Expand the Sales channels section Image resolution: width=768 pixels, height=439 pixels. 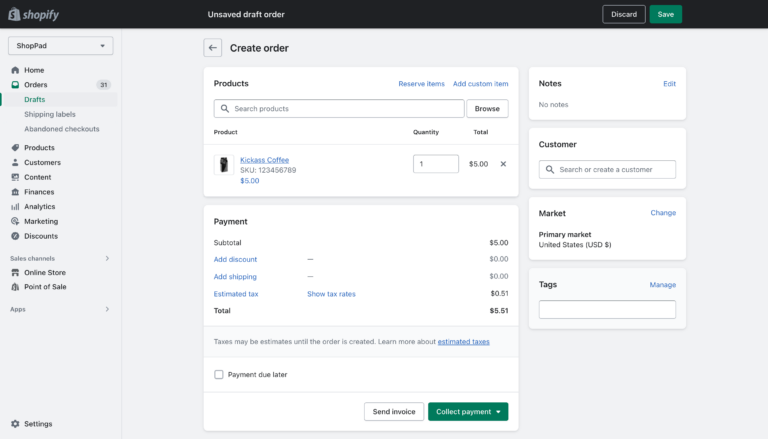pos(107,258)
